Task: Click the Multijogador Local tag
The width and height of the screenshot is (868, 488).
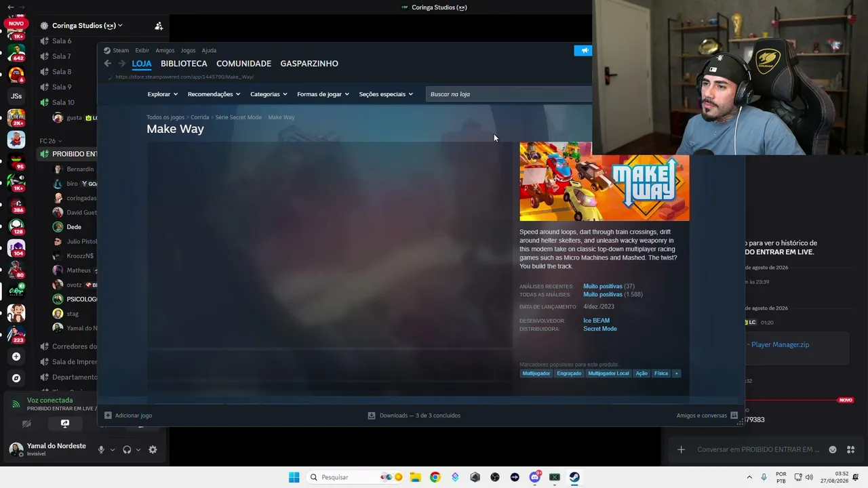Action: coord(608,373)
